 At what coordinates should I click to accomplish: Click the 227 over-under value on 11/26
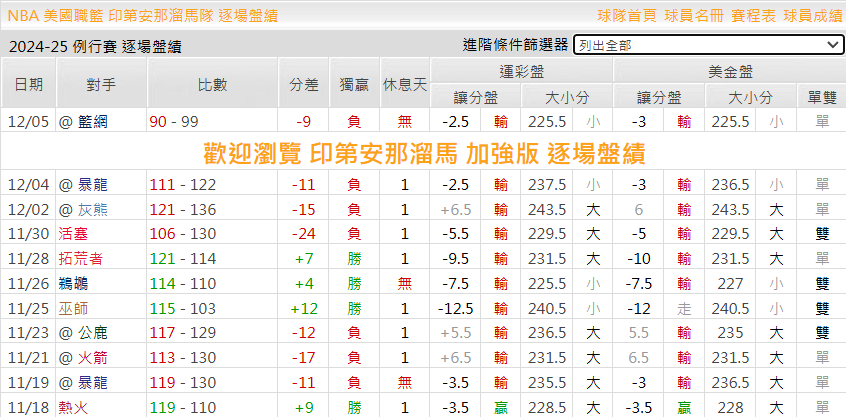tap(730, 283)
